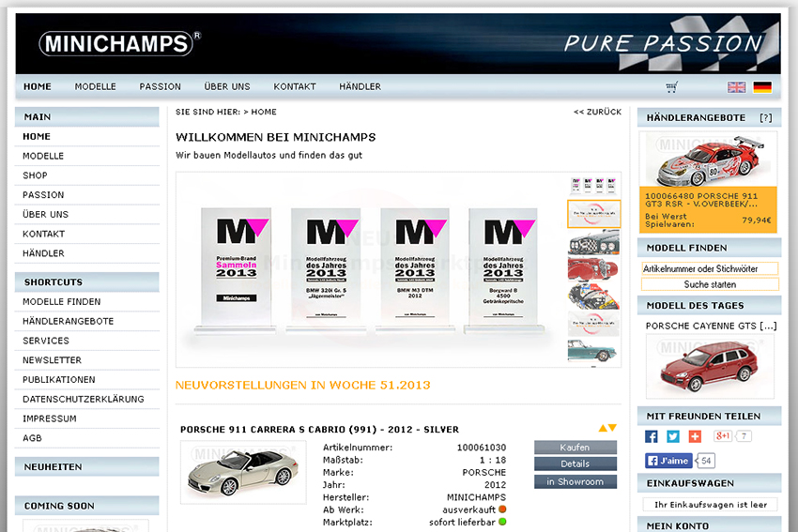Open the PORSCHE CAYENNE GTS [...] title link
798x532 pixels.
(x=711, y=326)
